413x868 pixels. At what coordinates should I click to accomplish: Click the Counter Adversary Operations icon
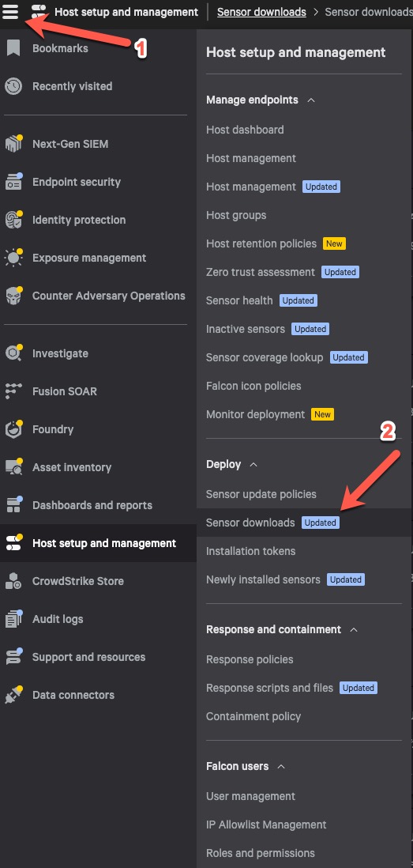[13, 296]
